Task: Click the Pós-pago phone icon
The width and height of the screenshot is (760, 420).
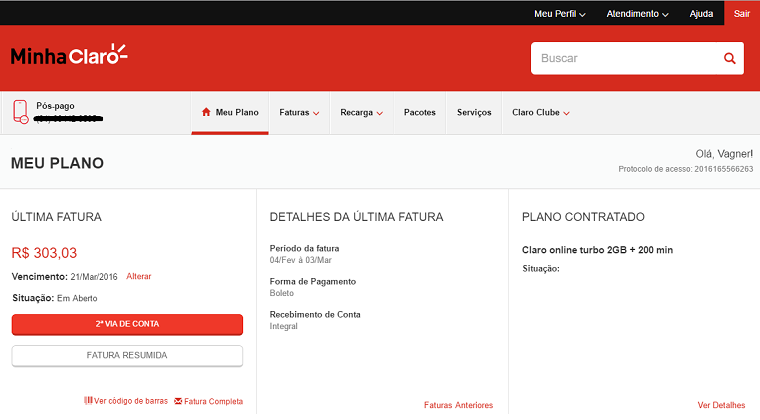Action: (20, 112)
